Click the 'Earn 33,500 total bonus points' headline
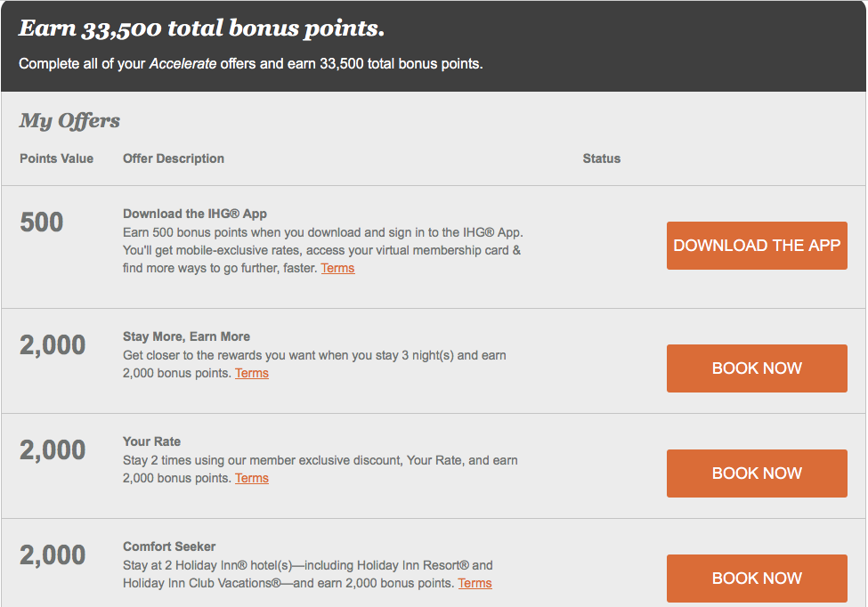 coord(201,29)
